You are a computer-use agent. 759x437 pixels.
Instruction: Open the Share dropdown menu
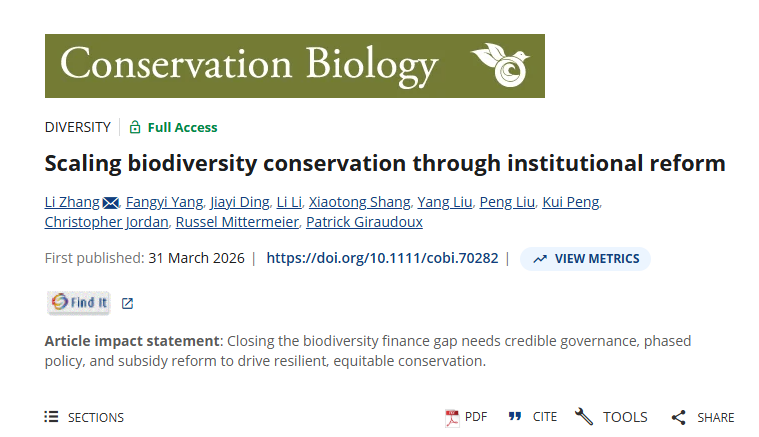click(x=702, y=417)
